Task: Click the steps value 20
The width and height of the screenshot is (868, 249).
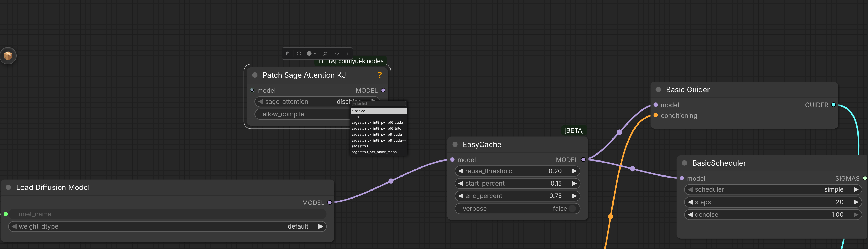Action: pyautogui.click(x=839, y=202)
